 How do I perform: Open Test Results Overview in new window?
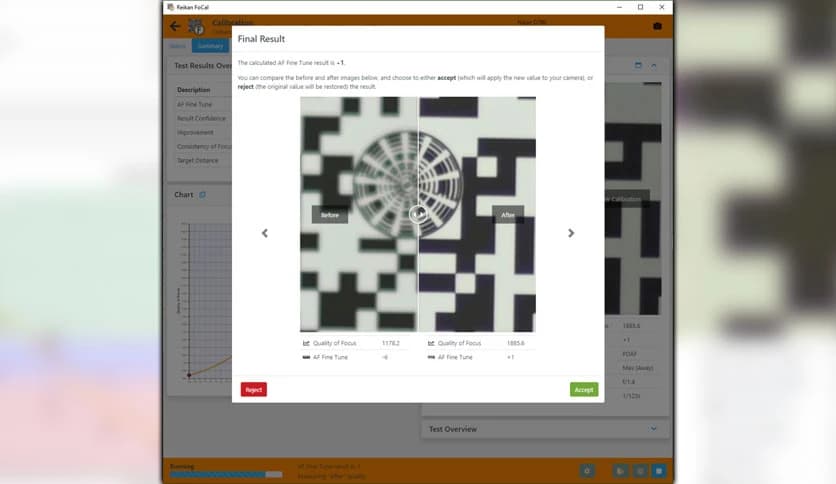(x=638, y=65)
